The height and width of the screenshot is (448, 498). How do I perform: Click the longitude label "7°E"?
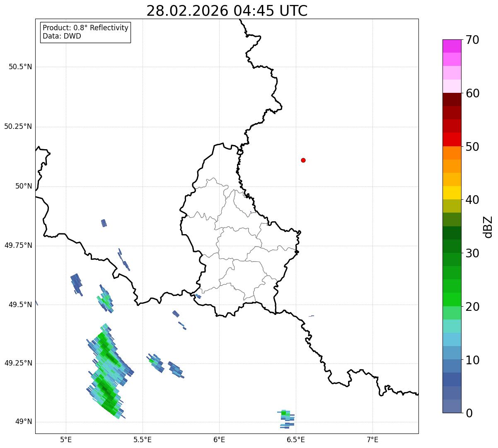point(373,439)
